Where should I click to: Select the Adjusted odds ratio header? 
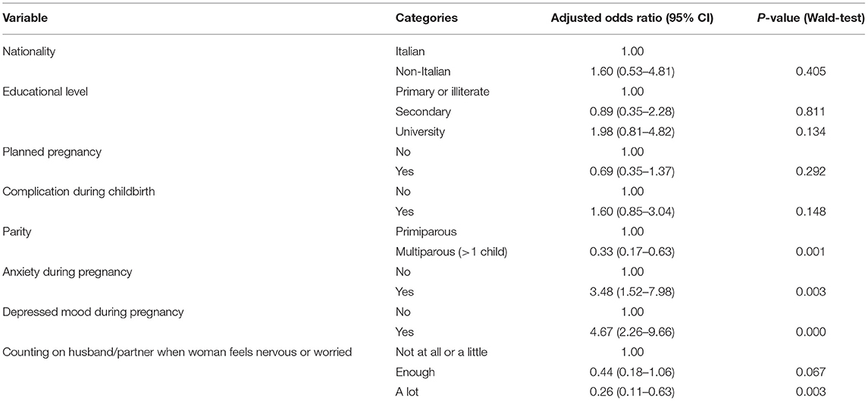tap(631, 17)
